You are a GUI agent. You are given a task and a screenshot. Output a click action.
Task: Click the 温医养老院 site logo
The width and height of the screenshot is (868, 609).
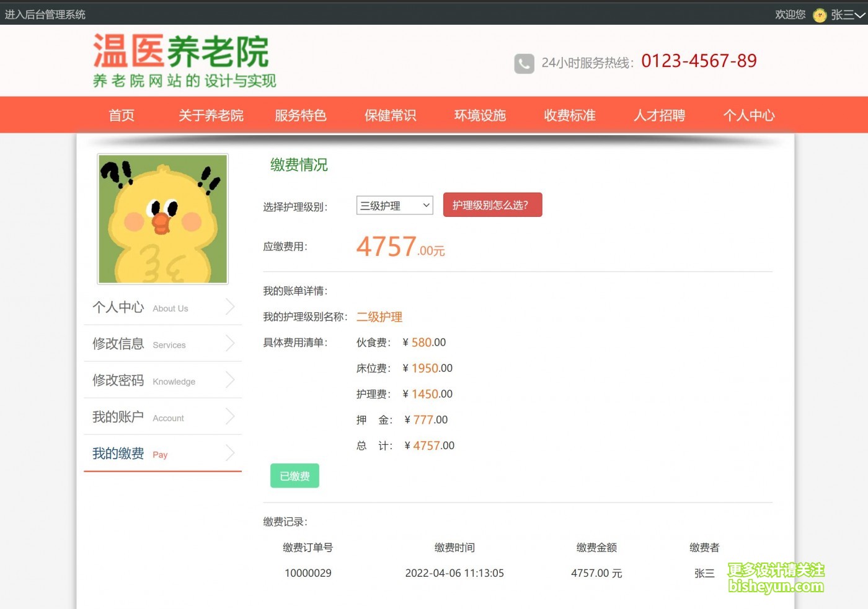click(184, 61)
